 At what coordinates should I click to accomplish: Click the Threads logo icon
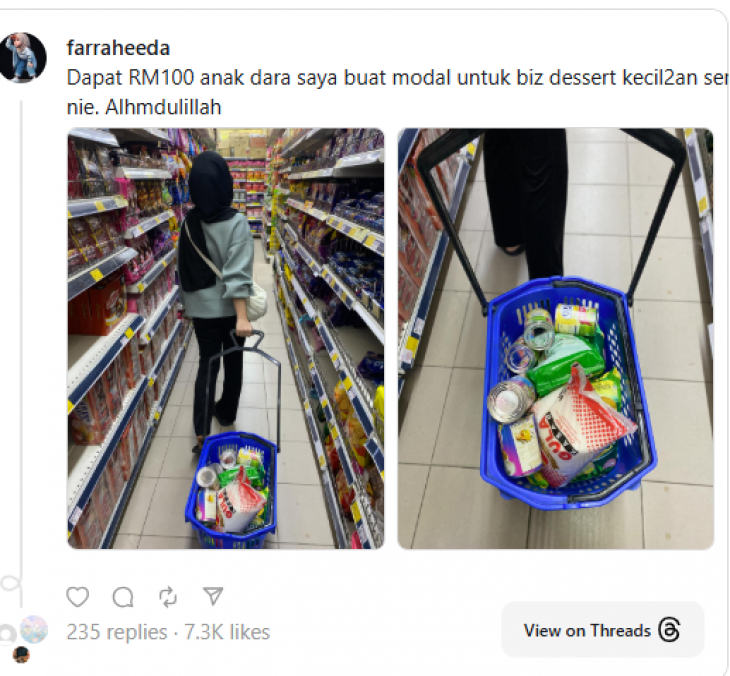pos(669,630)
